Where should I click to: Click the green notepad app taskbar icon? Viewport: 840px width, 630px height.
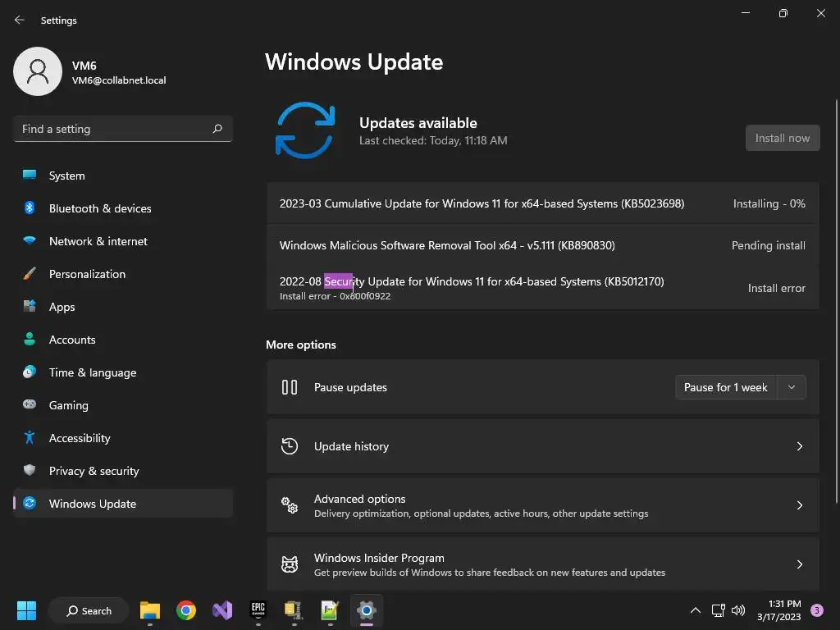point(330,610)
